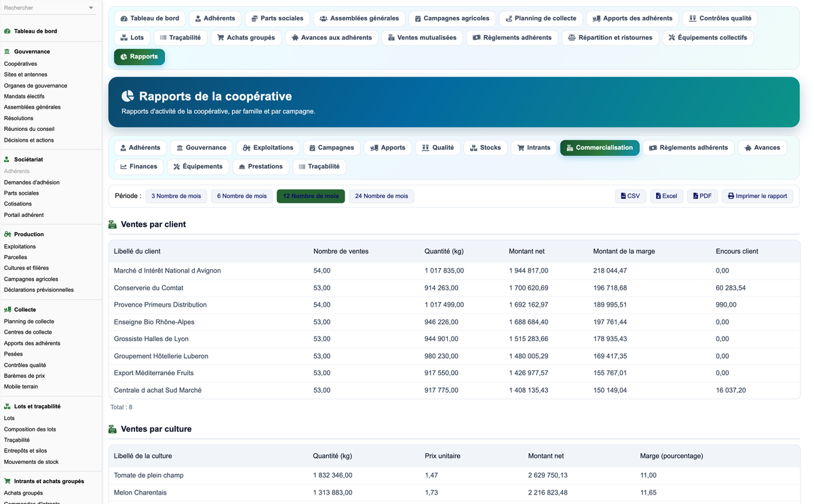Click the Collecte section icon in sidebar
Viewport: 814px width, 504px height.
7,310
